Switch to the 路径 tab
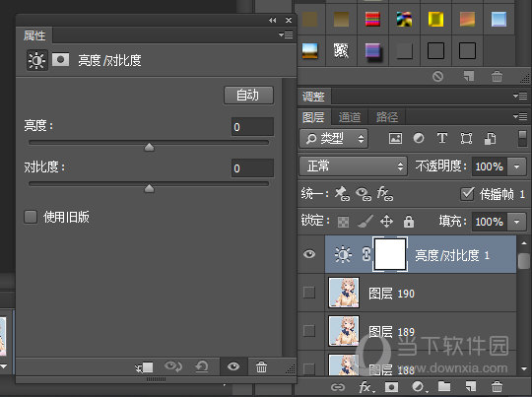The height and width of the screenshot is (397, 532). tap(387, 117)
